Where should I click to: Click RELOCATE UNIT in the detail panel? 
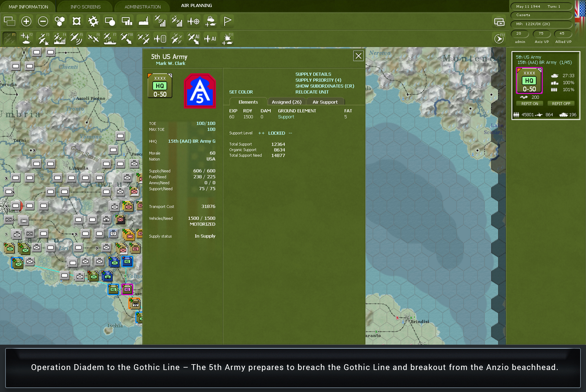pos(312,92)
